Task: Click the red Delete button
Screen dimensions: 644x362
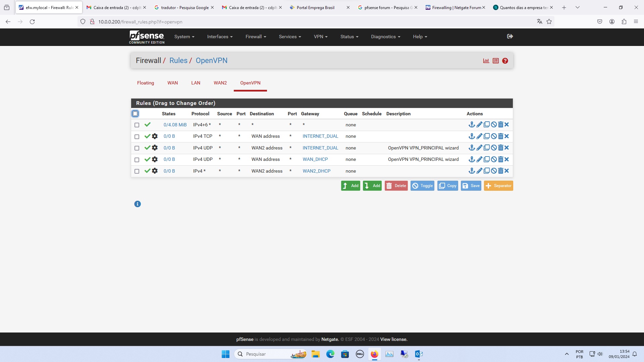Action: pyautogui.click(x=396, y=186)
